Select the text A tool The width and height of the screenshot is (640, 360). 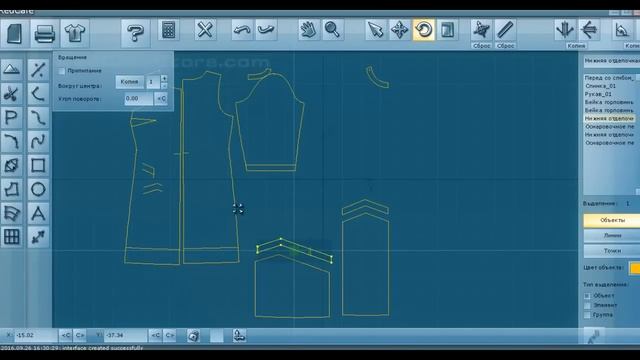[38, 213]
